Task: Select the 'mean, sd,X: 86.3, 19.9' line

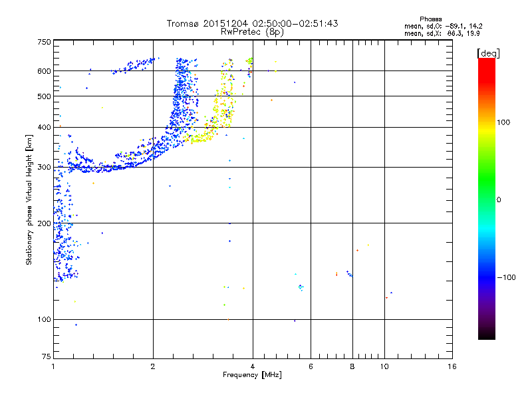Action: pos(442,33)
